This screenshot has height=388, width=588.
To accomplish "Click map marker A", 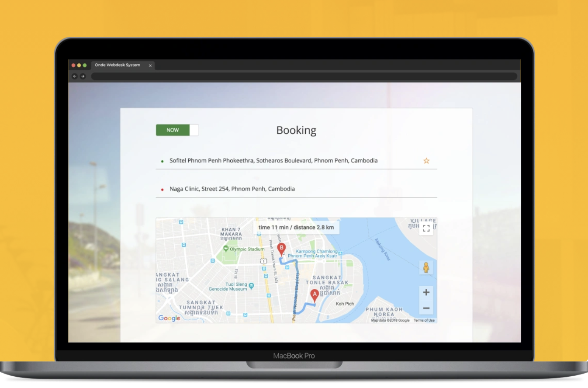I will (x=315, y=296).
